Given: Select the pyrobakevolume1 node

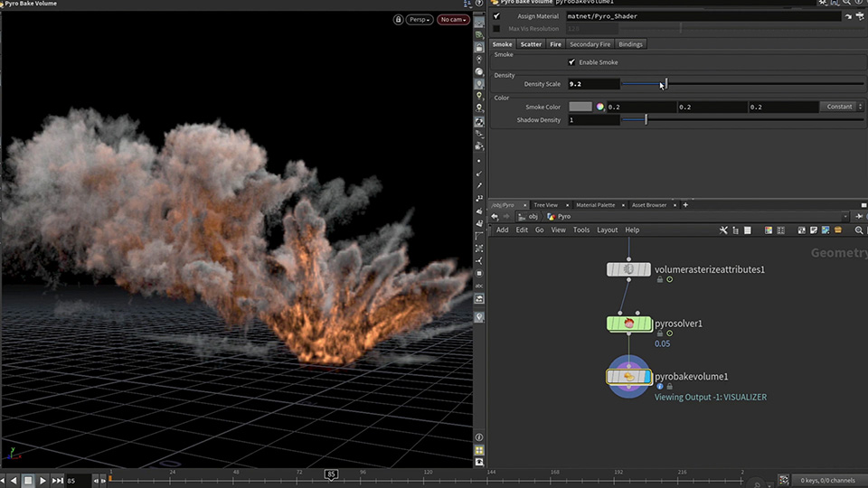Looking at the screenshot, I should [x=628, y=377].
